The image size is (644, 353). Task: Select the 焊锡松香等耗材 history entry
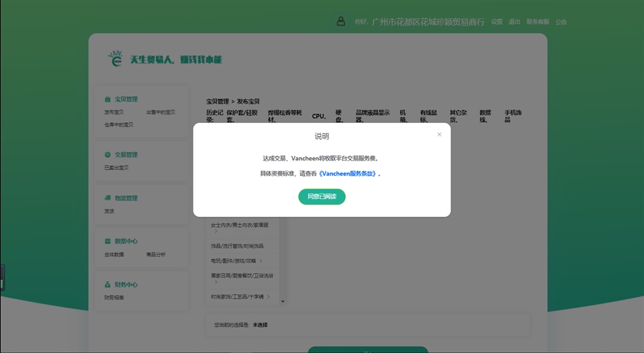285,116
